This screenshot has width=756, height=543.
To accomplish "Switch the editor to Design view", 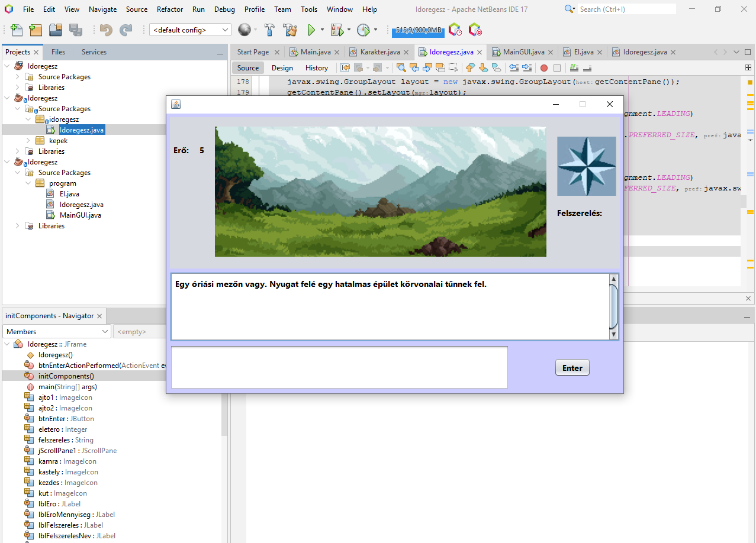I will 282,68.
